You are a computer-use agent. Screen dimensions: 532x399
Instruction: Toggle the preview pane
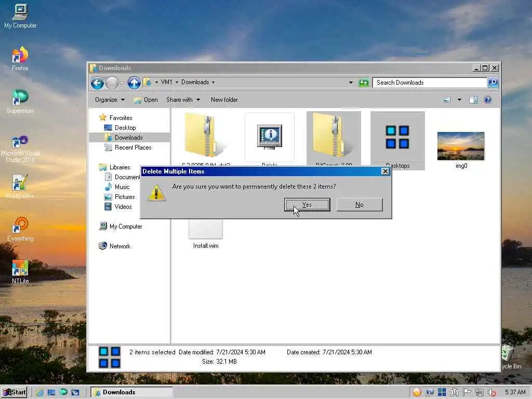click(473, 100)
